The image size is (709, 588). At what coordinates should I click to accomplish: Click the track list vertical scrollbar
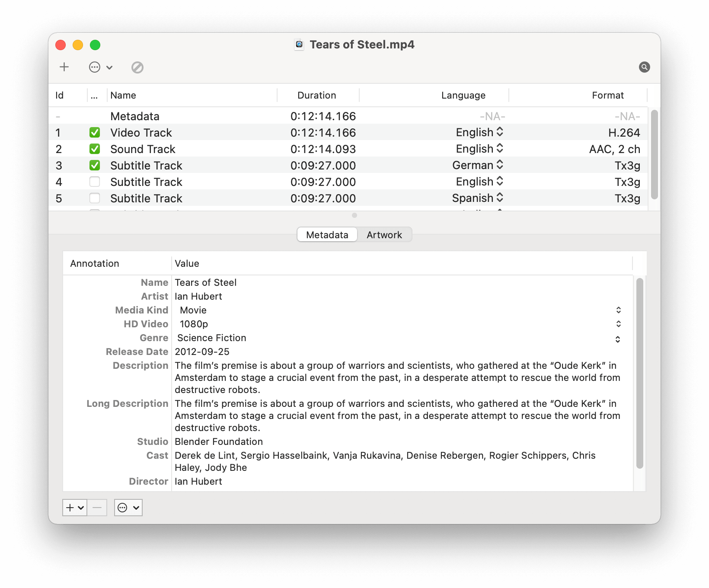[x=654, y=154]
